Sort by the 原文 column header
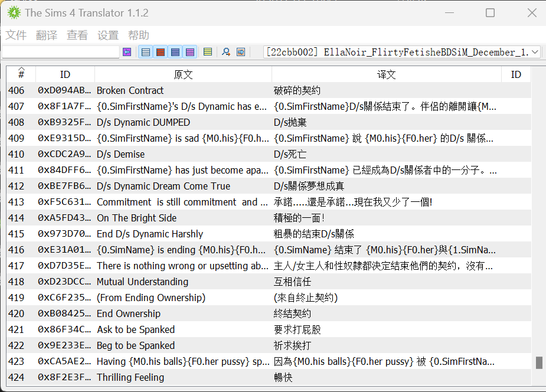 tap(183, 74)
